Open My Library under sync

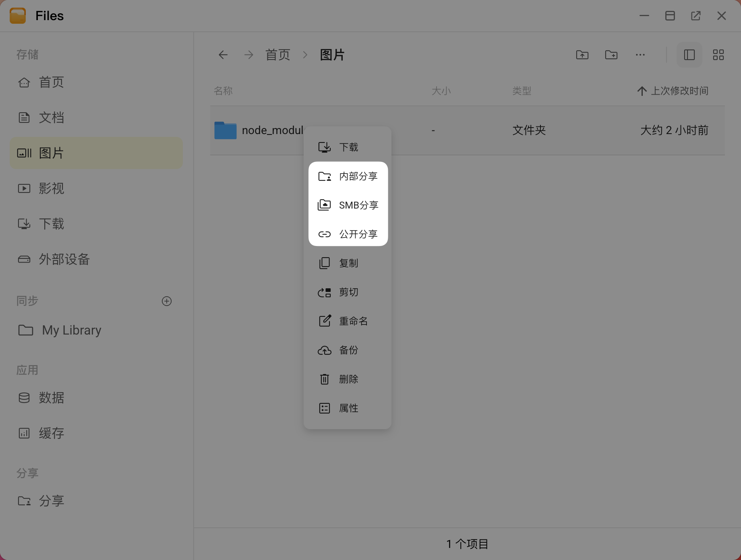point(71,330)
